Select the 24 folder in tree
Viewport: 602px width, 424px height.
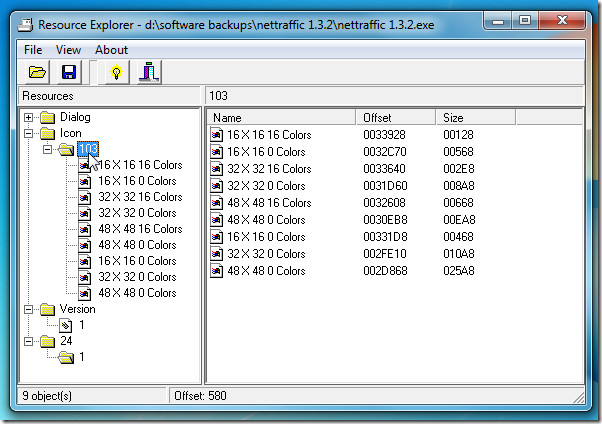click(x=65, y=341)
